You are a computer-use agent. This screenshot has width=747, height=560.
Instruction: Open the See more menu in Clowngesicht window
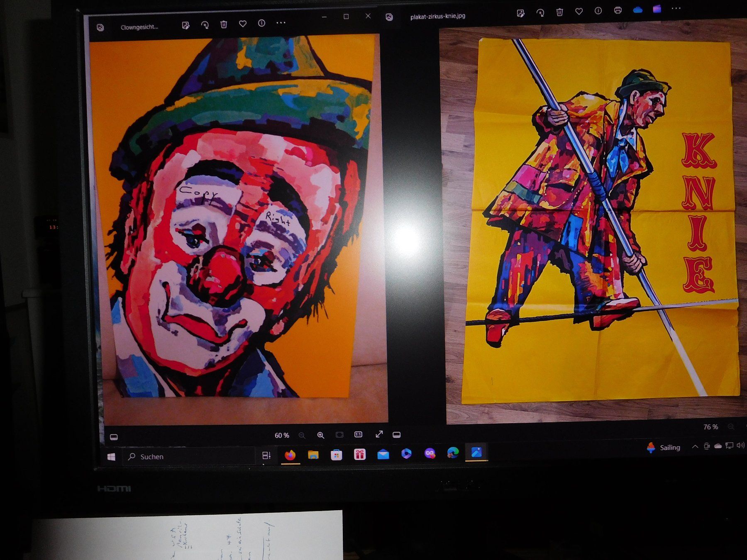pyautogui.click(x=281, y=23)
